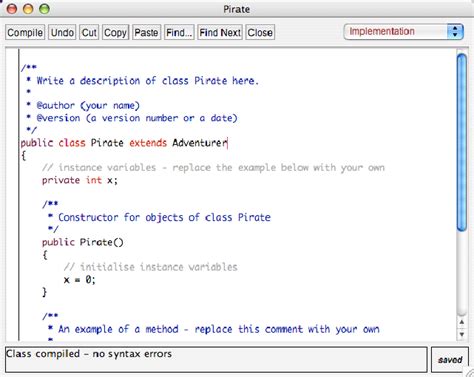The image size is (474, 377).
Task: Paste clipboard with Paste button
Action: (146, 32)
